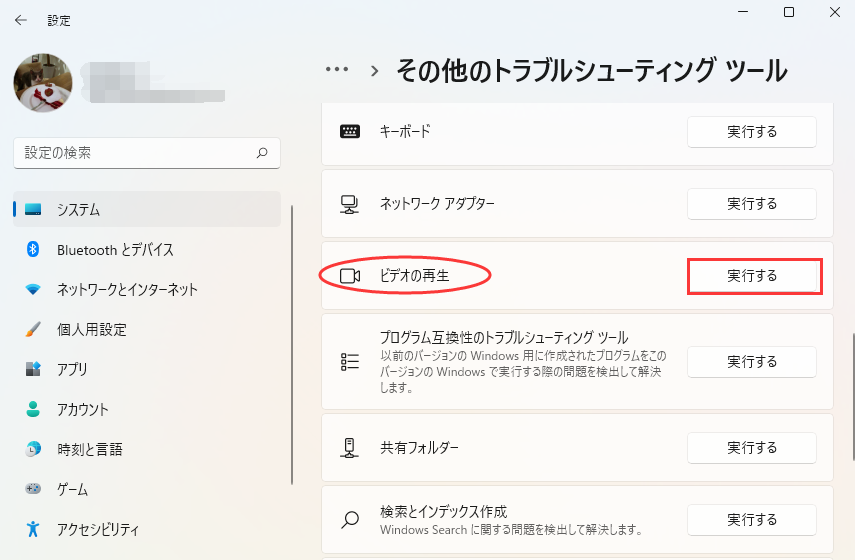Click the program compatibility list icon

pos(350,362)
